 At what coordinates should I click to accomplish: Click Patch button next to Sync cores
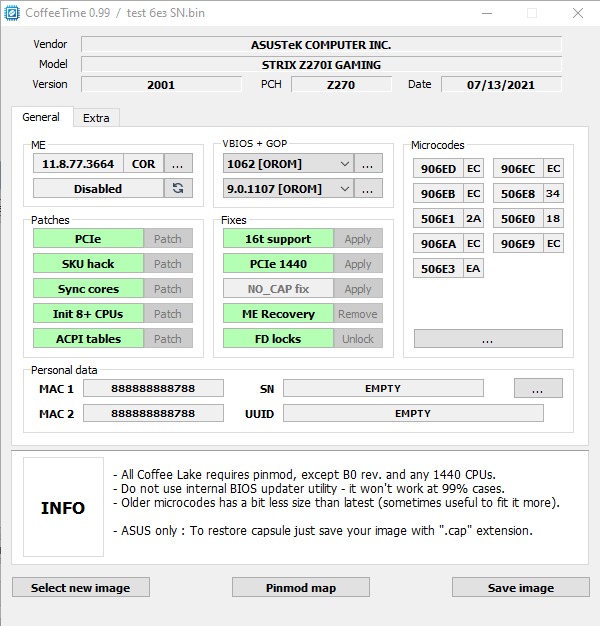point(168,289)
